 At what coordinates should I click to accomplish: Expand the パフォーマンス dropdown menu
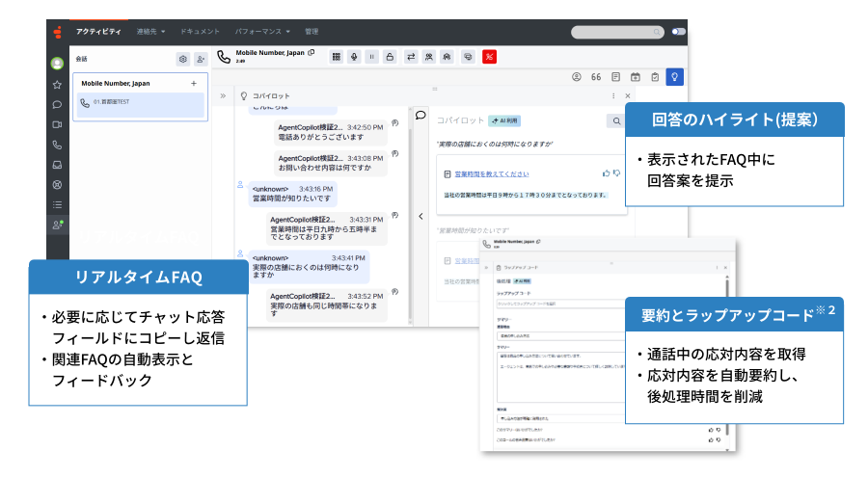pos(261,32)
